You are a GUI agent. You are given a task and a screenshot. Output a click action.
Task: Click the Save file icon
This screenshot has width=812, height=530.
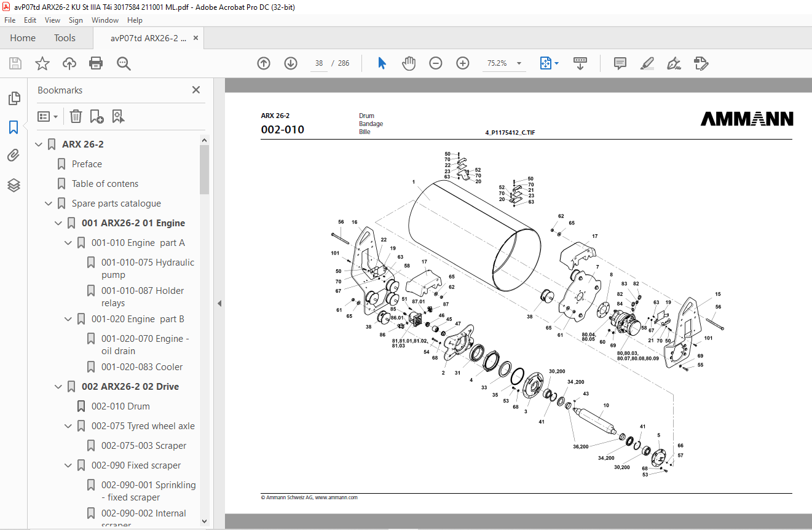(15, 63)
